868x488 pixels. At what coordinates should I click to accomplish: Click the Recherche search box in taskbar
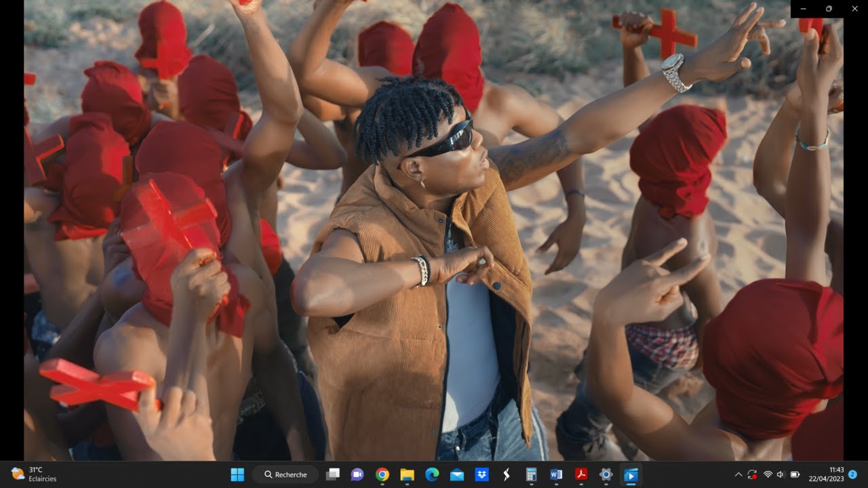285,474
